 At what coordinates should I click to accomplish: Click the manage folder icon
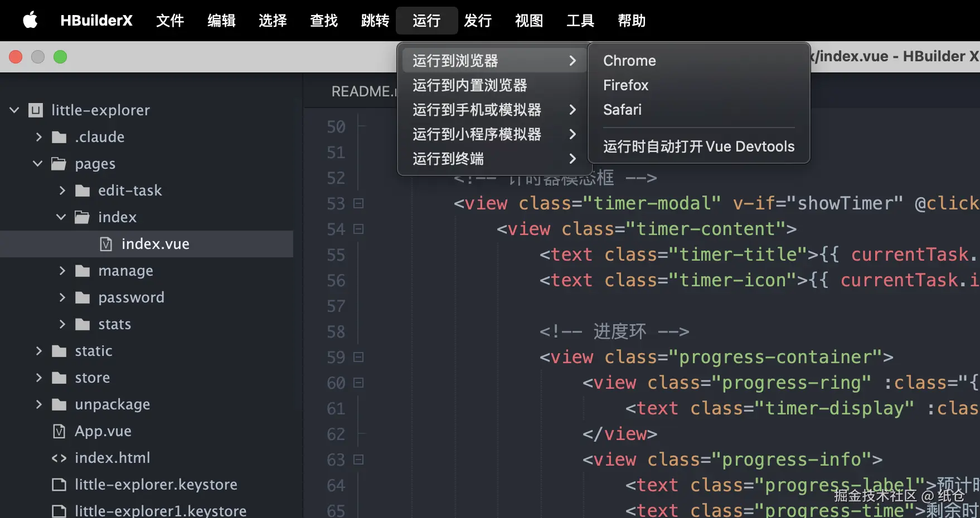point(83,271)
